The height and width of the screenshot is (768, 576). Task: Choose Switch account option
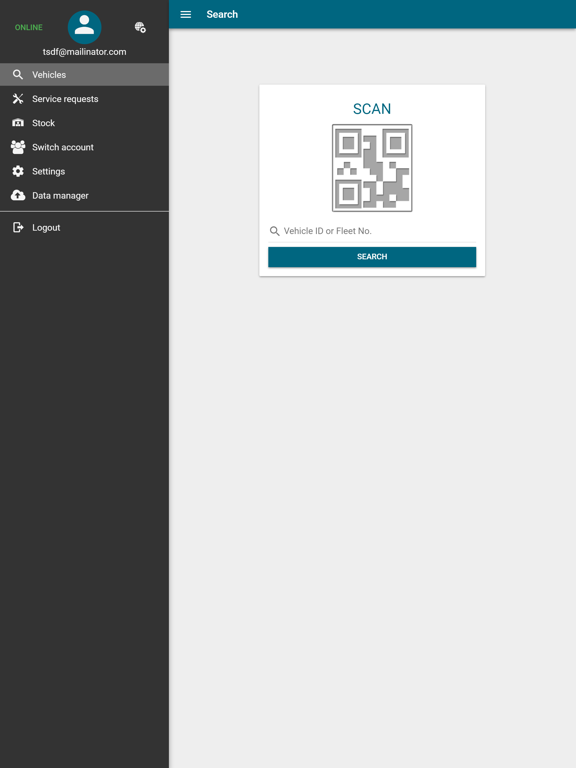coord(84,147)
